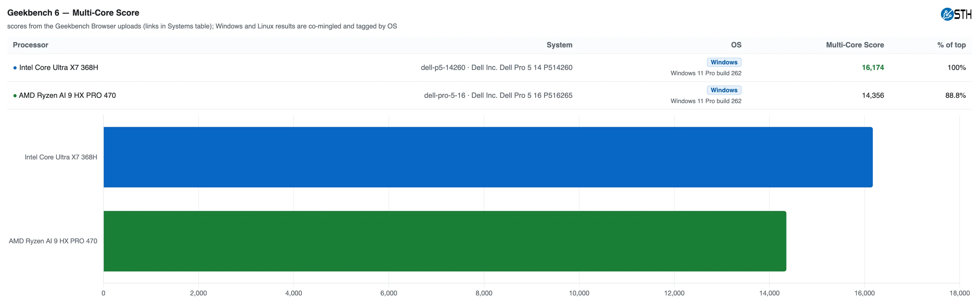The height and width of the screenshot is (306, 980).
Task: Click the AMD Ryzen AI 9 chart axis label
Action: pos(53,241)
